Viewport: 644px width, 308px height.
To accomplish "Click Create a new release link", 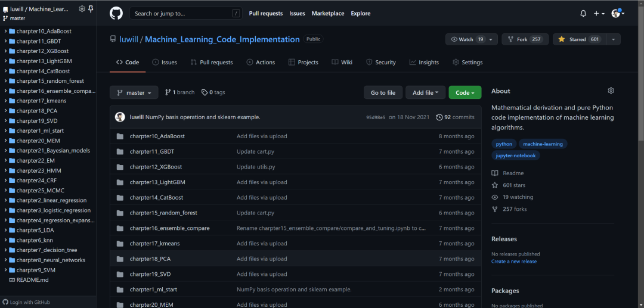I will coord(514,262).
